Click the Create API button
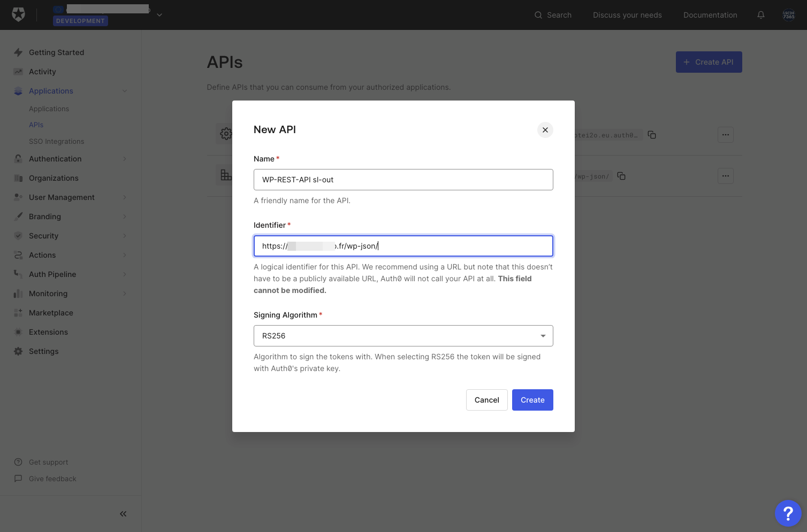The image size is (807, 532). 709,62
